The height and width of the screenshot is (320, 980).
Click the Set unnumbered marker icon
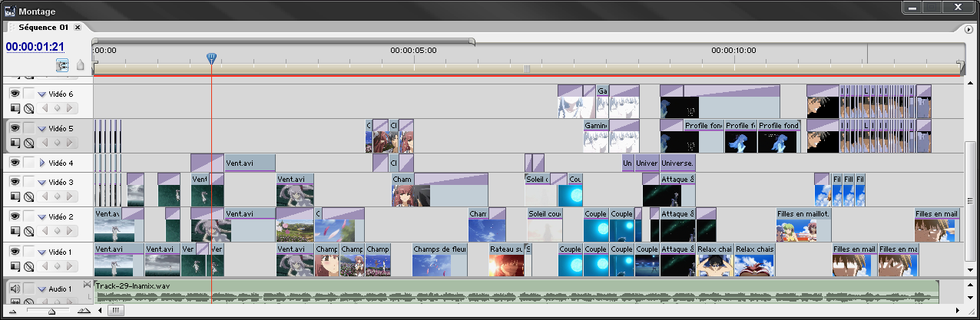point(81,65)
